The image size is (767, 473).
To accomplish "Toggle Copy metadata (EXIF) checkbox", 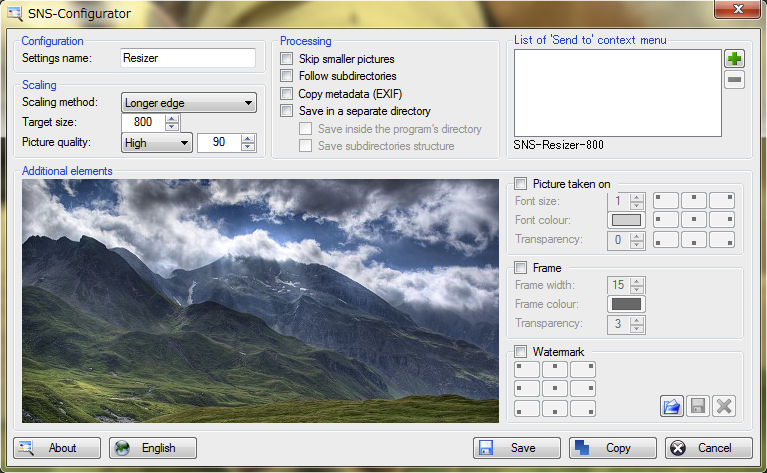I will pos(287,93).
